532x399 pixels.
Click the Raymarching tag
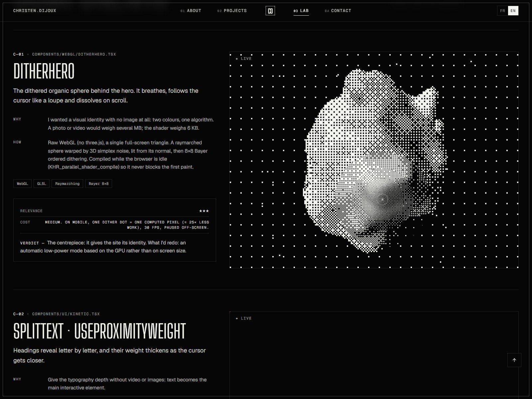pyautogui.click(x=67, y=184)
